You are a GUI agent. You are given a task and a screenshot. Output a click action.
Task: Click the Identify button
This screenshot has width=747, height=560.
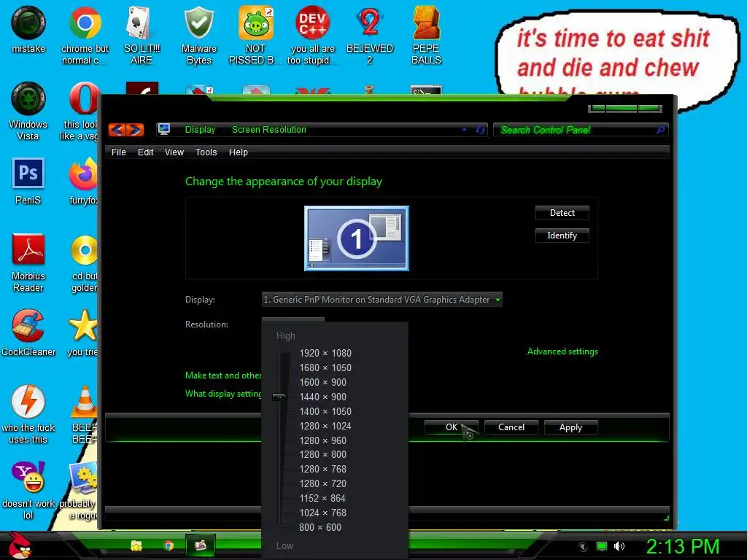coord(562,236)
